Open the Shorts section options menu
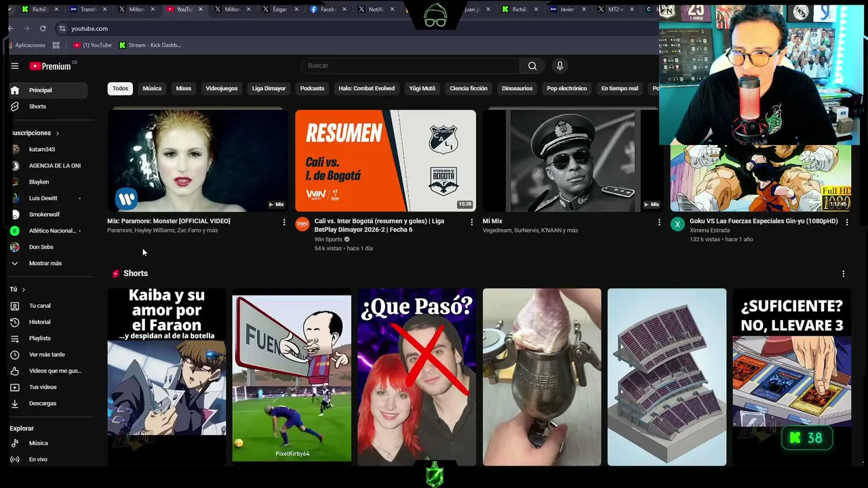The height and width of the screenshot is (488, 868). point(844,274)
